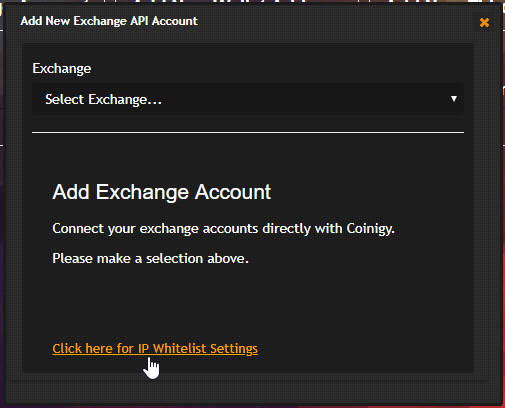The image size is (505, 408).
Task: Click the "Add New Exchange API Account" title
Action: pyautogui.click(x=109, y=21)
